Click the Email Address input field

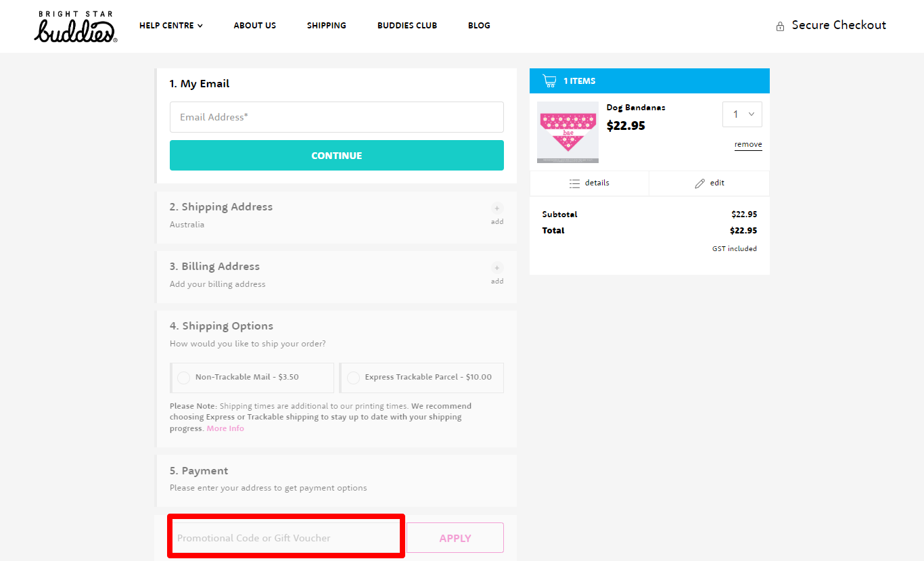pos(336,116)
